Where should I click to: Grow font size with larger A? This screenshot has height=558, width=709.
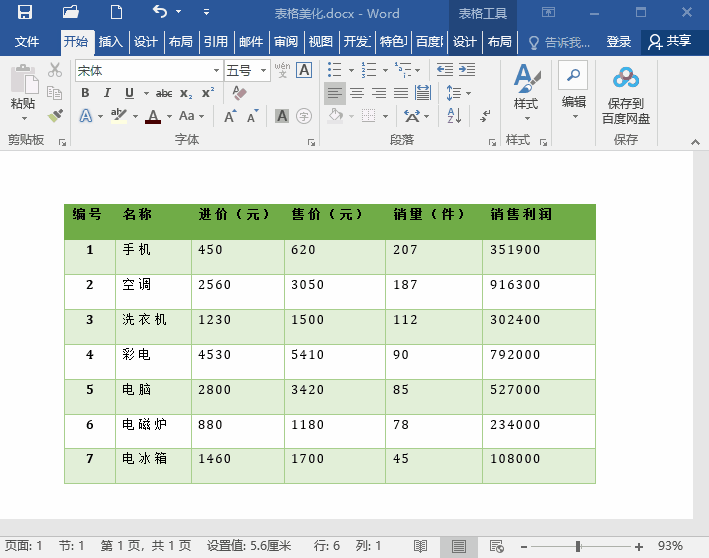[230, 116]
